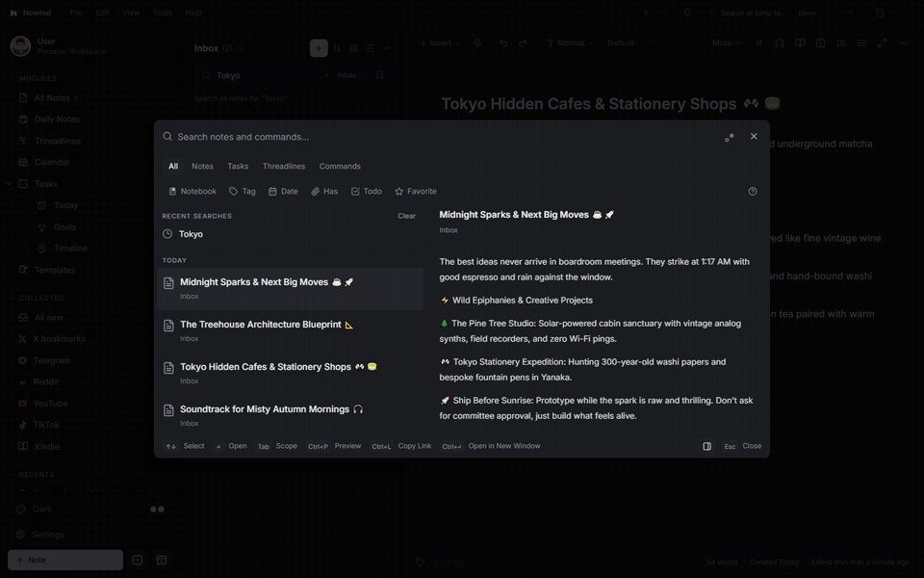Open the Tokyo Hidden Cafes result in search
Image resolution: width=924 pixels, height=578 pixels.
click(x=290, y=374)
